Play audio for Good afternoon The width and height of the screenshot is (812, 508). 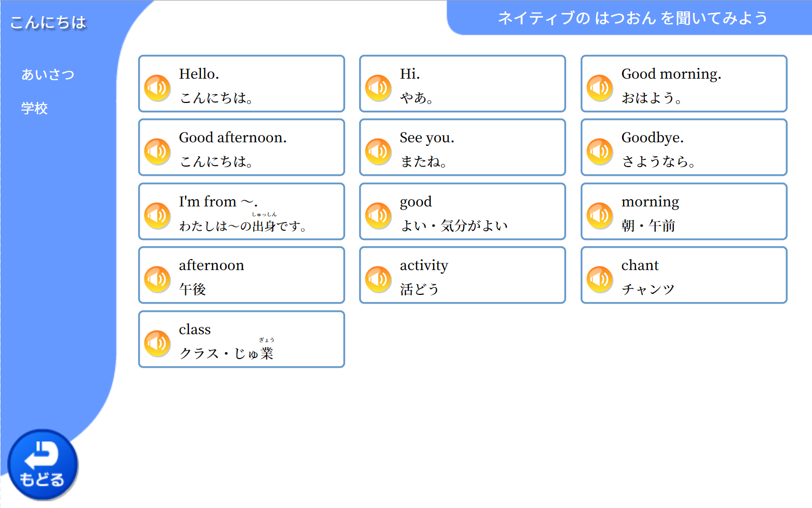(157, 151)
